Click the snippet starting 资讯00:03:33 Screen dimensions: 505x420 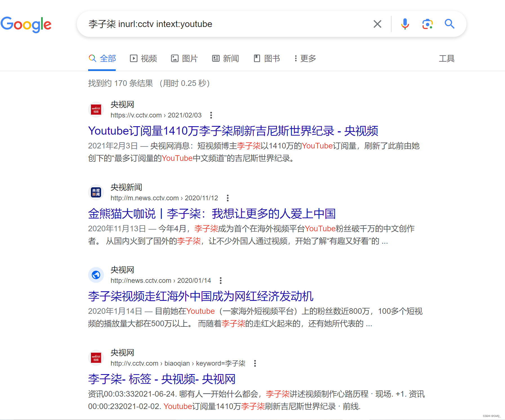256,400
